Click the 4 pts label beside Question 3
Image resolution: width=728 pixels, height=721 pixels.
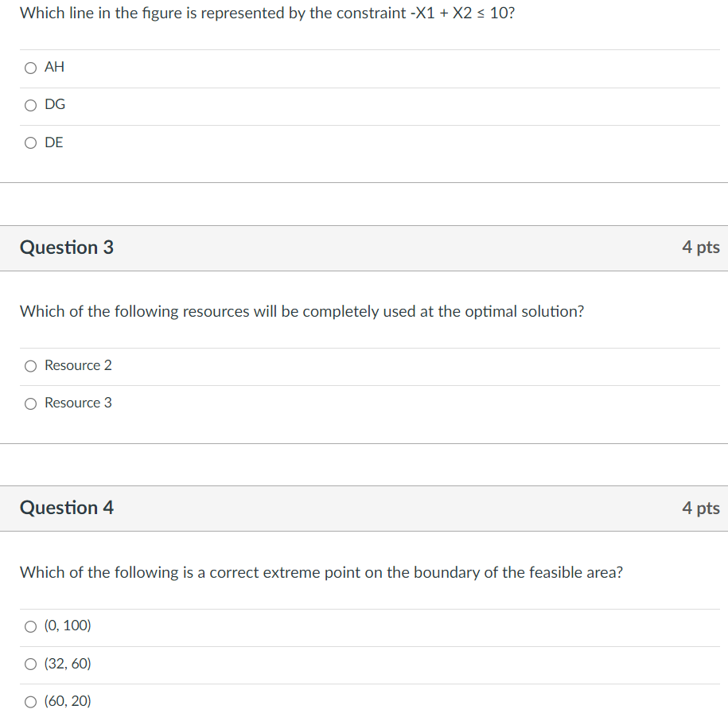click(701, 247)
